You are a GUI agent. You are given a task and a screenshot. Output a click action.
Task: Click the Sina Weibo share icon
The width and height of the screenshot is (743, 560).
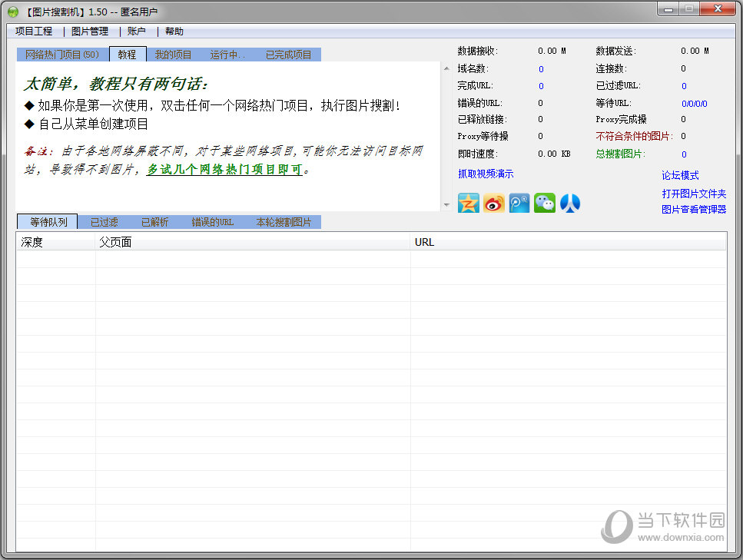click(494, 204)
